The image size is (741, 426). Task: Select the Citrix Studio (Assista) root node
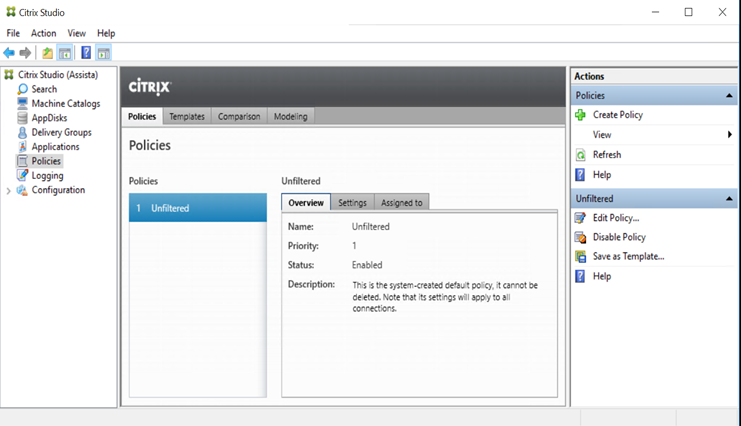58,75
